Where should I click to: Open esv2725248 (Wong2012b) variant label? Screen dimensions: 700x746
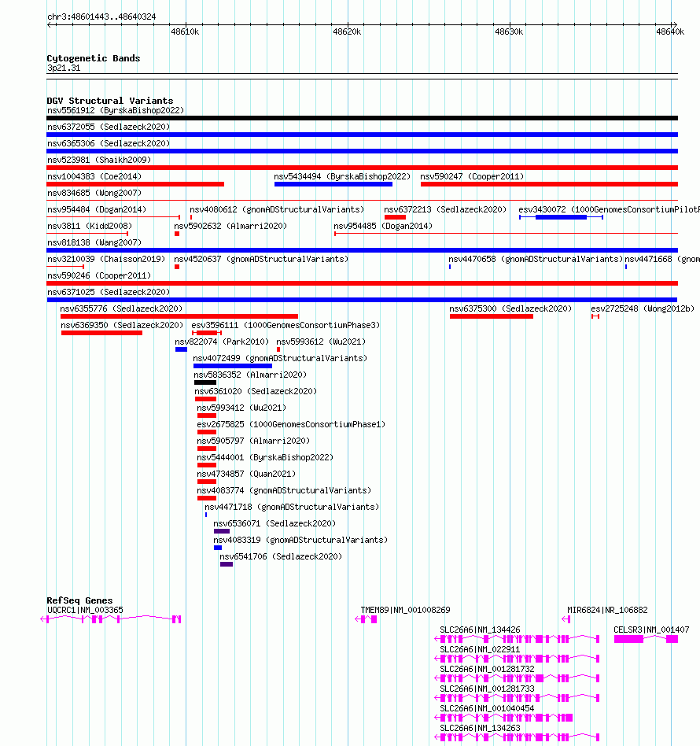[643, 308]
